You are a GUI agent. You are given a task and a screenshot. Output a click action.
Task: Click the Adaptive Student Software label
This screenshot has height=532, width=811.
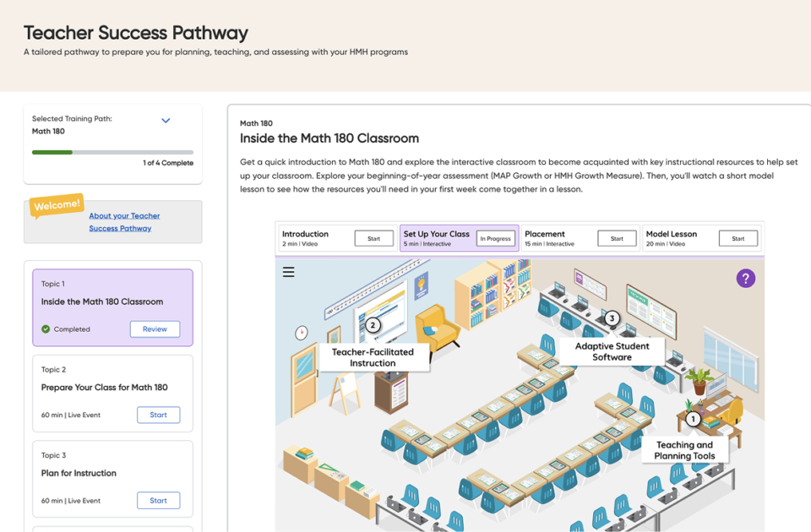(612, 351)
